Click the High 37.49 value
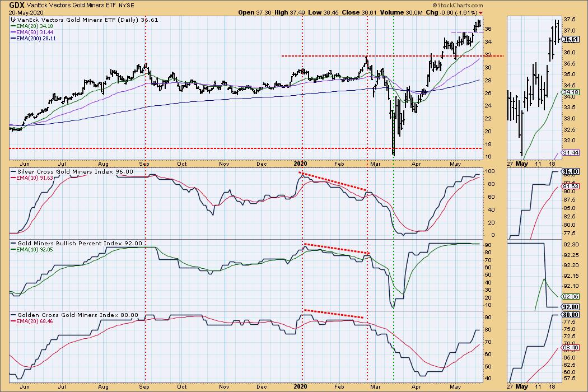588x392 pixels. pos(290,12)
